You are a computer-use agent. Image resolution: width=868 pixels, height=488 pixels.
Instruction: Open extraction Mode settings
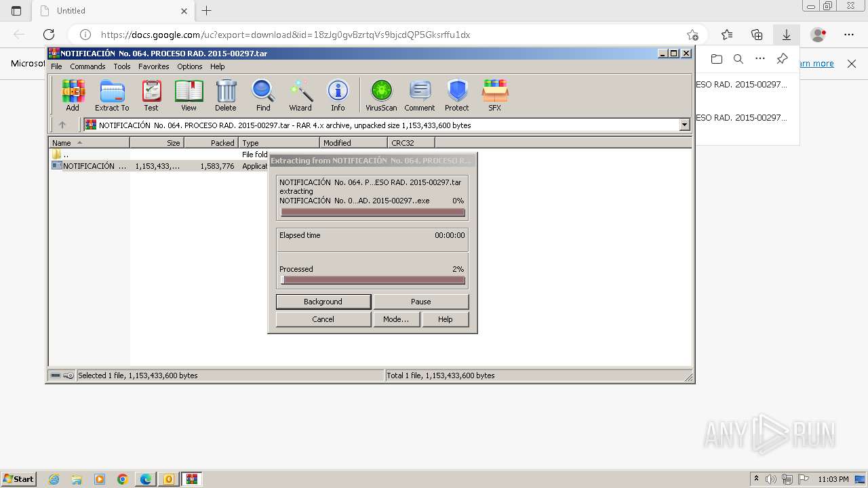pyautogui.click(x=396, y=319)
